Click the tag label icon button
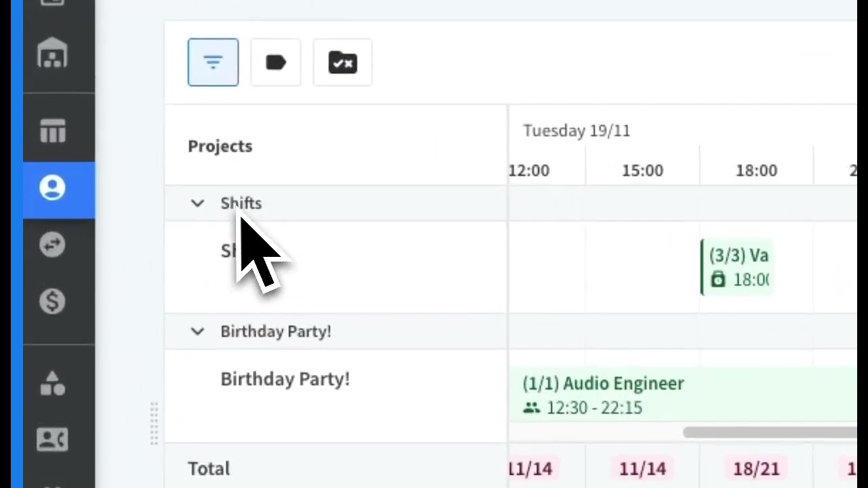Screen dimensions: 868x488 tap(275, 62)
